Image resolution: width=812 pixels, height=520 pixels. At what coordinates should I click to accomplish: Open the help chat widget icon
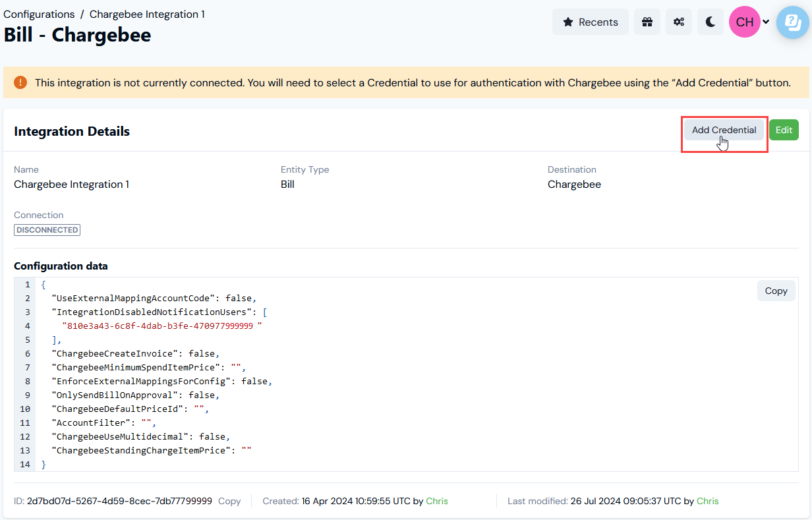(x=793, y=22)
